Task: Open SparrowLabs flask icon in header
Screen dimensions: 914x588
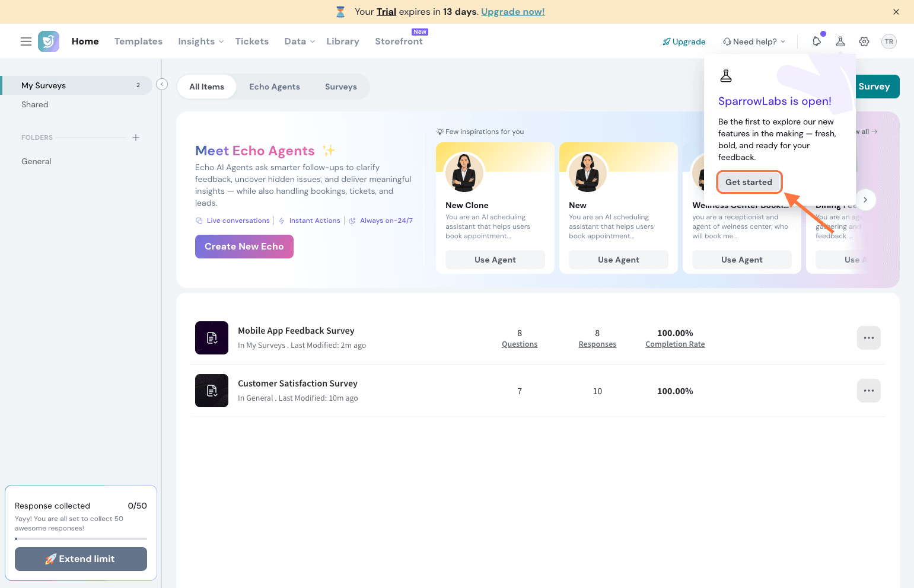Action: click(x=840, y=41)
